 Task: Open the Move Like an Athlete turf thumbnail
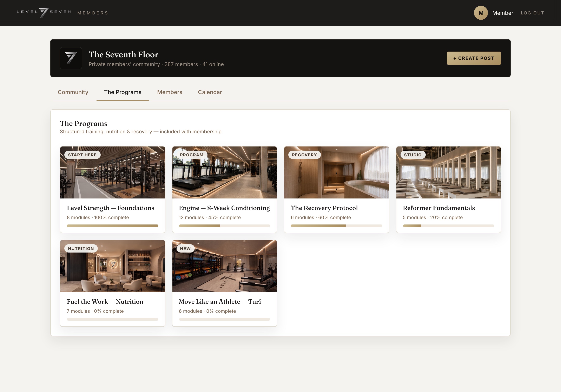point(225,266)
